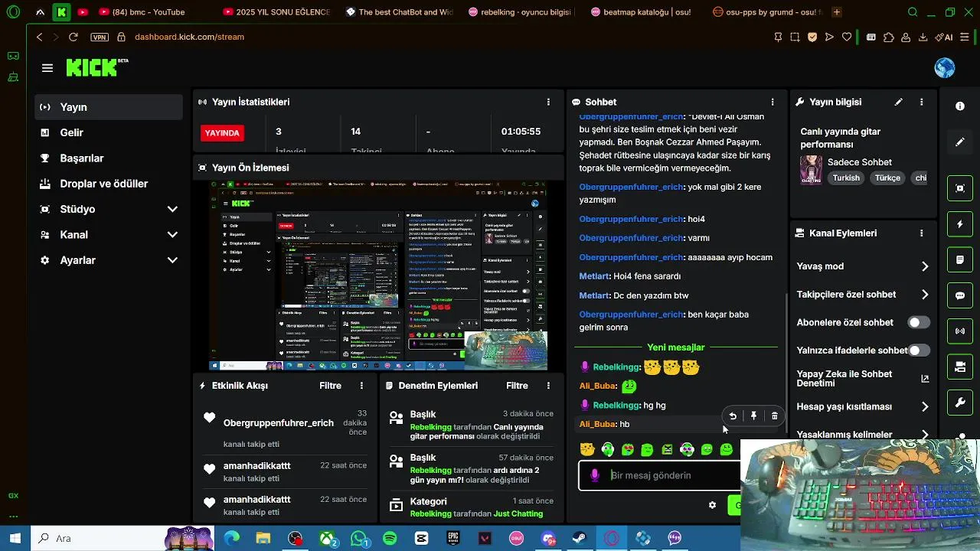Pin Ali_Buba's hb chat message
Viewport: 980px width, 551px height.
[753, 416]
